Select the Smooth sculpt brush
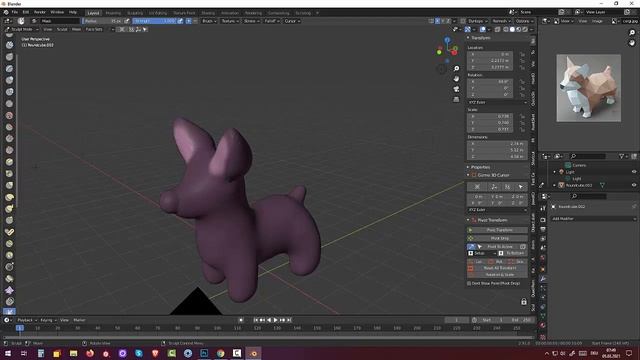The height and width of the screenshot is (360, 640). (9, 115)
